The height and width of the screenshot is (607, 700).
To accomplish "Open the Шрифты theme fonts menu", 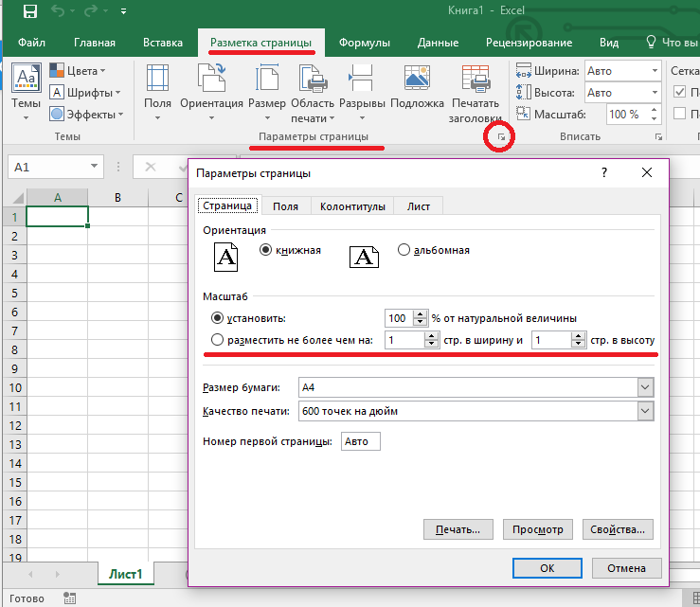I will (85, 93).
